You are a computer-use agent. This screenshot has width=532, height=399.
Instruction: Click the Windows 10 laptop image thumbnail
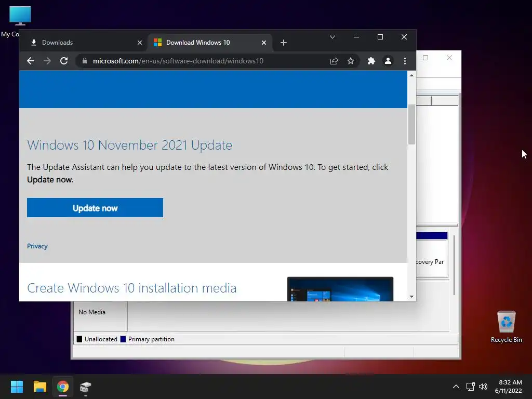[x=340, y=289]
